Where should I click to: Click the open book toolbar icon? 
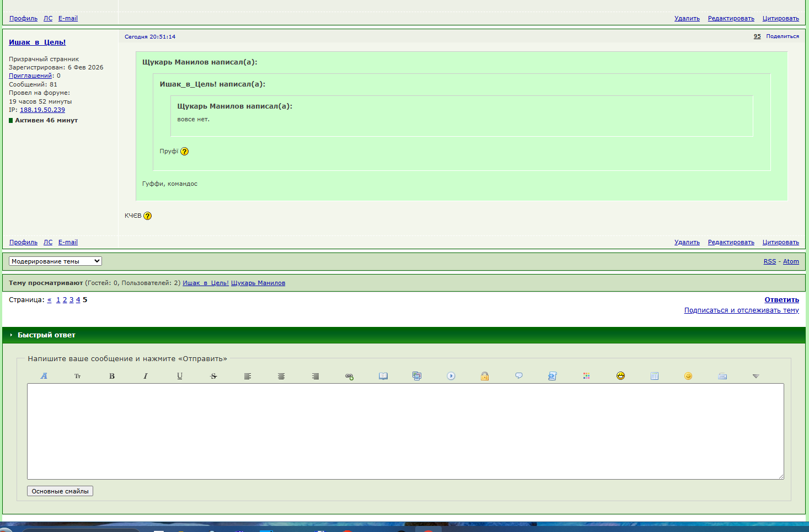(x=383, y=376)
